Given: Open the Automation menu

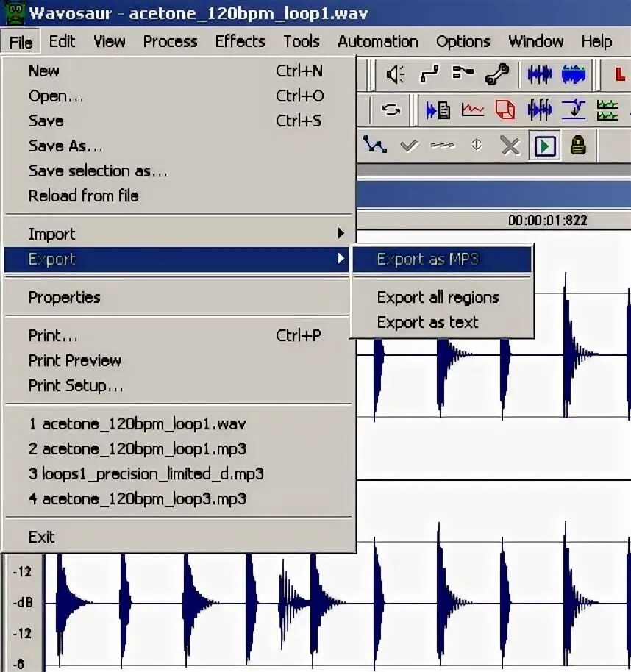Looking at the screenshot, I should pos(378,42).
